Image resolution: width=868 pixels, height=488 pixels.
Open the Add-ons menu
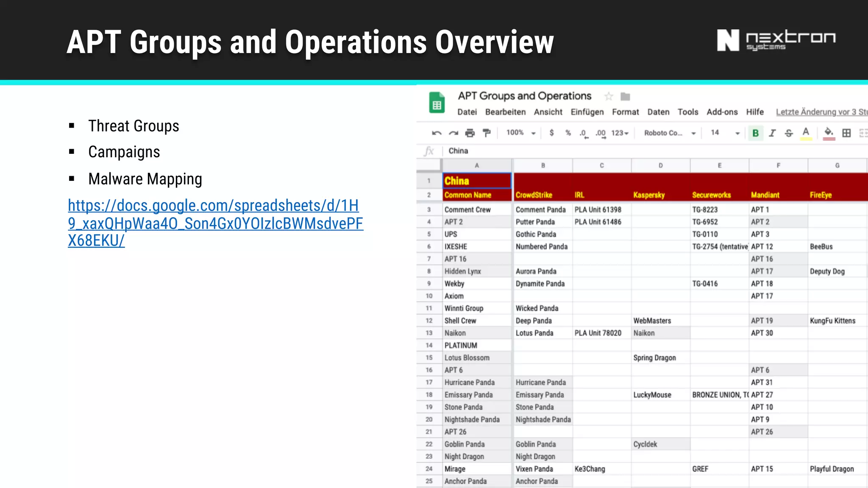(x=722, y=112)
